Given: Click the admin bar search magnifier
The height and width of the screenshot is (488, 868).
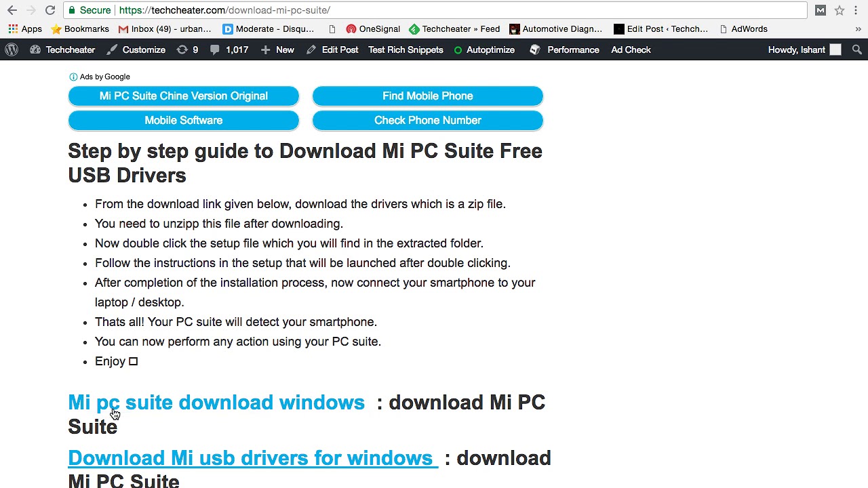Looking at the screenshot, I should tap(856, 49).
